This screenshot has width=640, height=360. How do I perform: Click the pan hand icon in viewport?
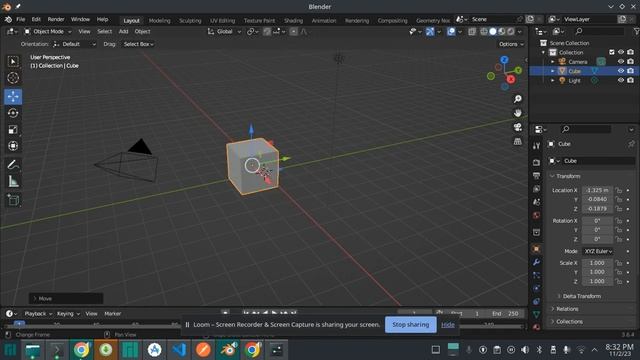click(x=518, y=113)
